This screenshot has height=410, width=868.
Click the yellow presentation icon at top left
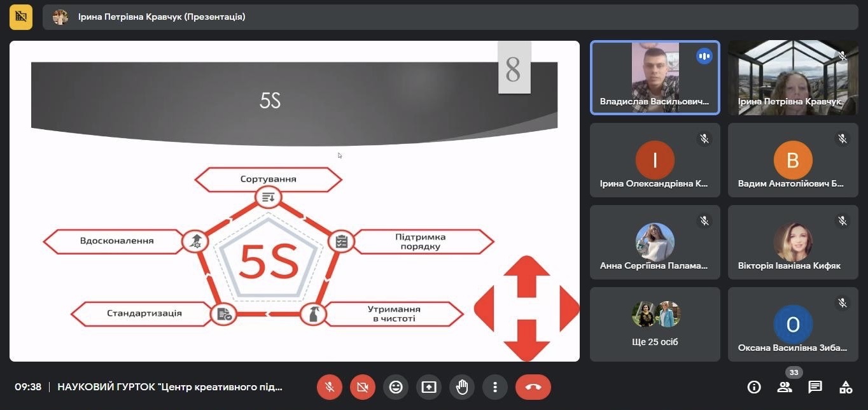[21, 17]
